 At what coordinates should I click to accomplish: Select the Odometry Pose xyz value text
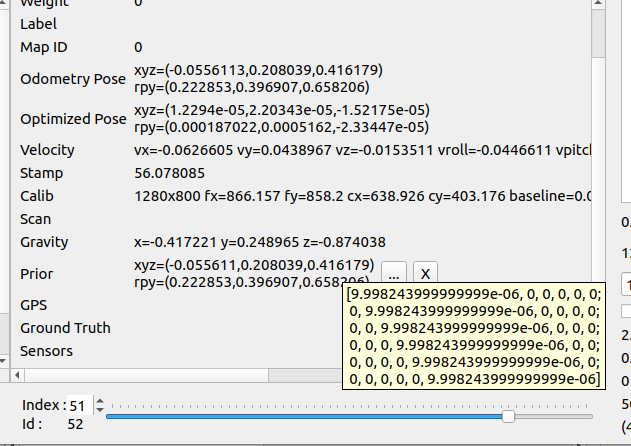[258, 71]
